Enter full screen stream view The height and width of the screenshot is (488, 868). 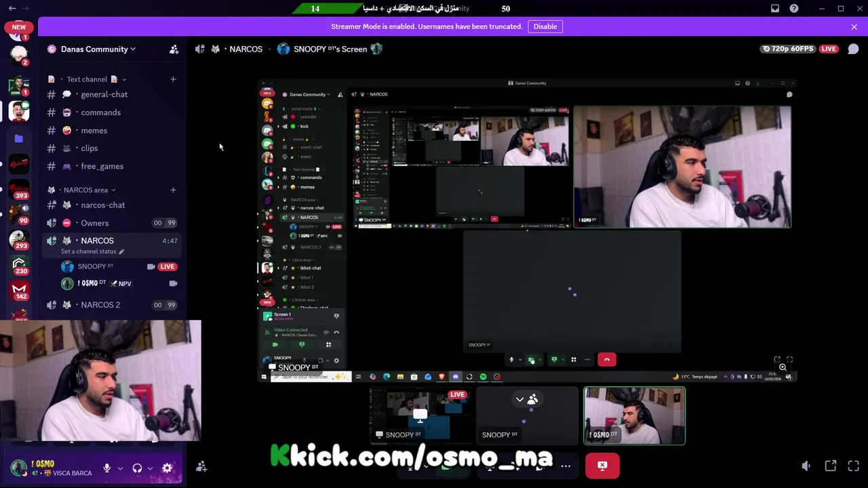tap(854, 466)
